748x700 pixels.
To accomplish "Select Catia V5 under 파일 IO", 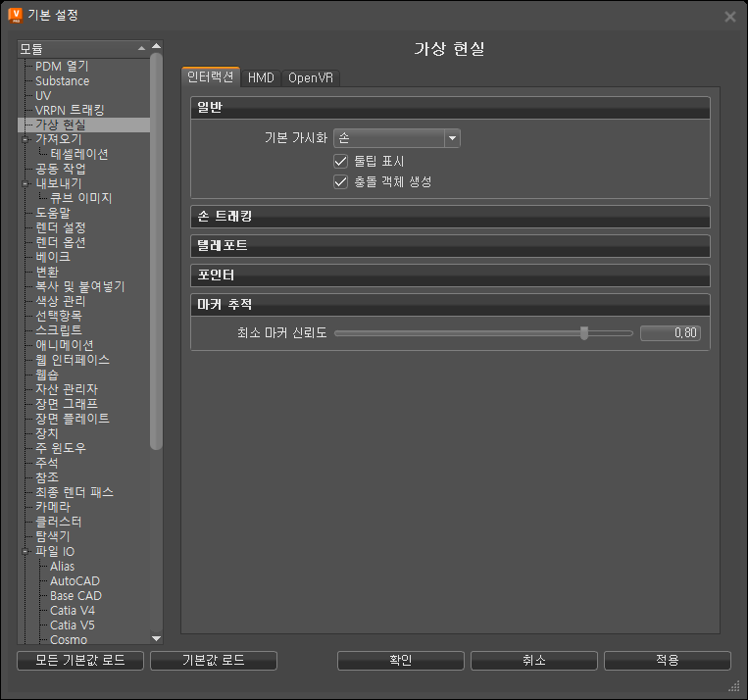I will click(x=73, y=625).
